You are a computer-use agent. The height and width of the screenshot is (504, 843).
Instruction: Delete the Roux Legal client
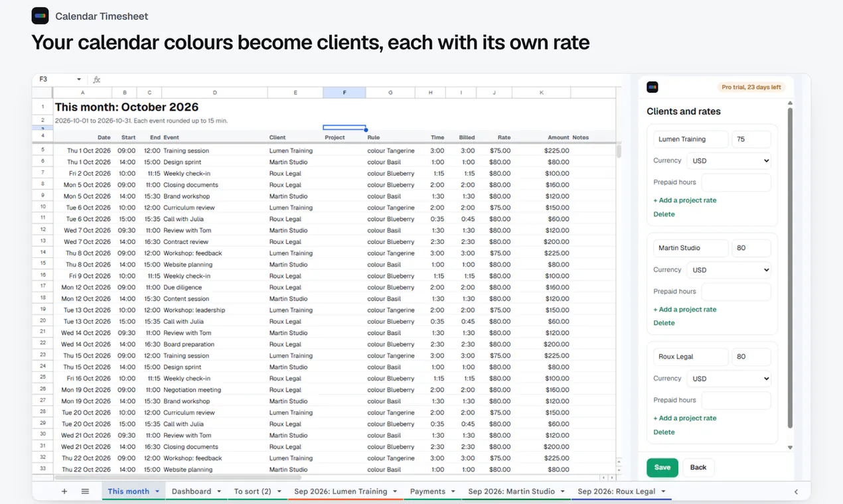tap(664, 432)
